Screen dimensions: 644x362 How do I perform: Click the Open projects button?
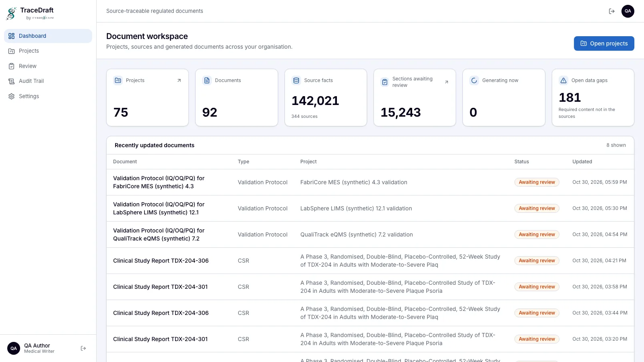click(604, 43)
